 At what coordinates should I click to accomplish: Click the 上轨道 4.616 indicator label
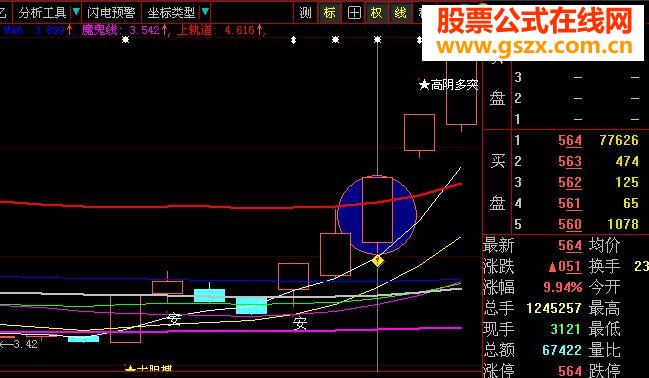219,30
